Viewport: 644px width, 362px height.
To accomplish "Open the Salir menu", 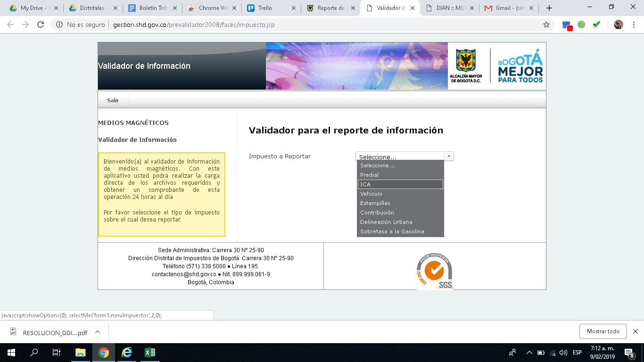I will click(113, 100).
